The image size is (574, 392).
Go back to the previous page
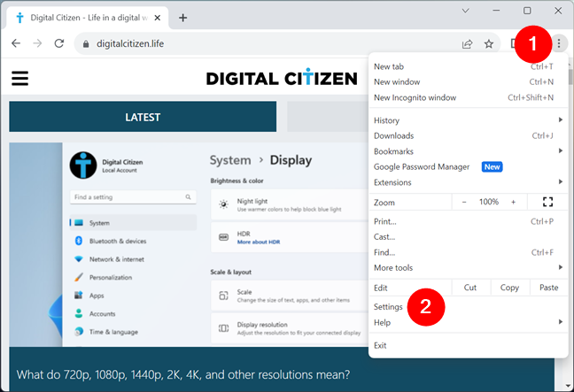[16, 43]
